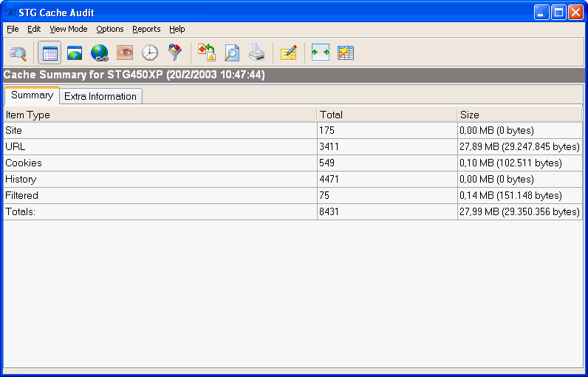Click the grand total value 8431
This screenshot has width=588, height=377.
point(329,212)
